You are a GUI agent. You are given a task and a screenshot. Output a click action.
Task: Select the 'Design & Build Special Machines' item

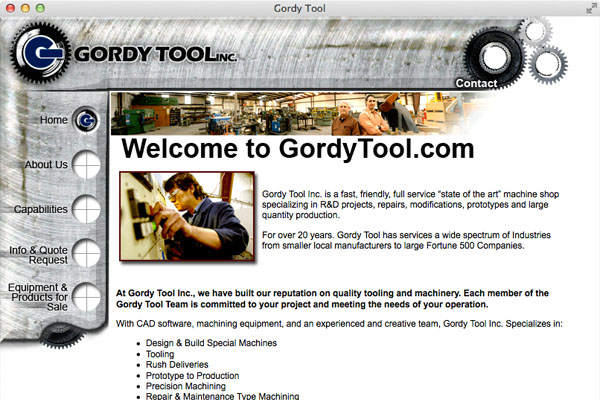coord(211,343)
